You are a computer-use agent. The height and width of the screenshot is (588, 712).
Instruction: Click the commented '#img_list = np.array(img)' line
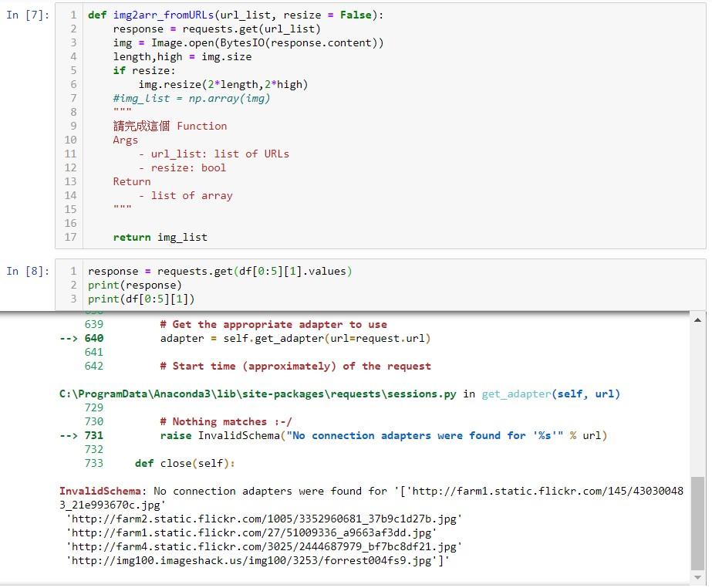pyautogui.click(x=191, y=99)
